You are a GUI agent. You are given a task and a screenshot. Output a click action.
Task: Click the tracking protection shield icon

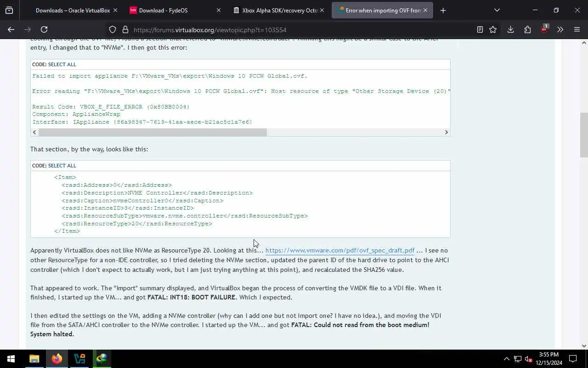point(113,29)
